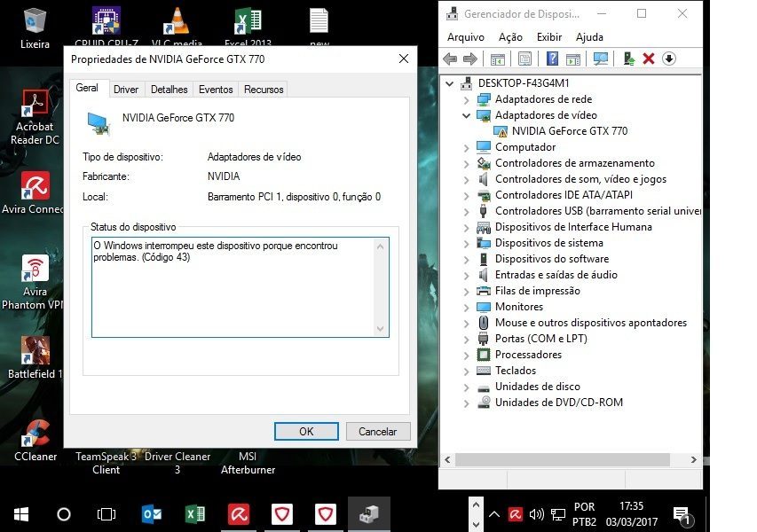Select the Acrobat Reader DC desktop icon
The width and height of the screenshot is (757, 532).
click(35, 117)
